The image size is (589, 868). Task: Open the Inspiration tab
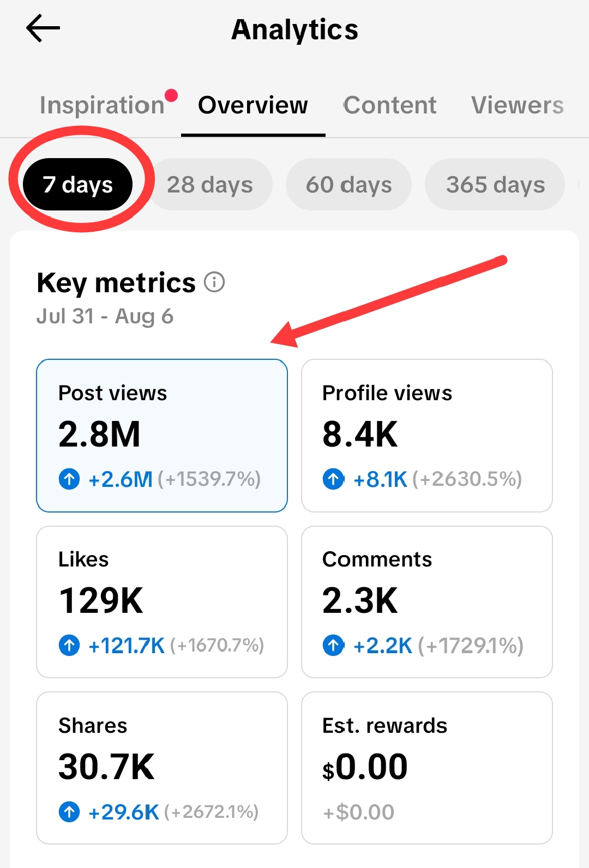[x=102, y=105]
